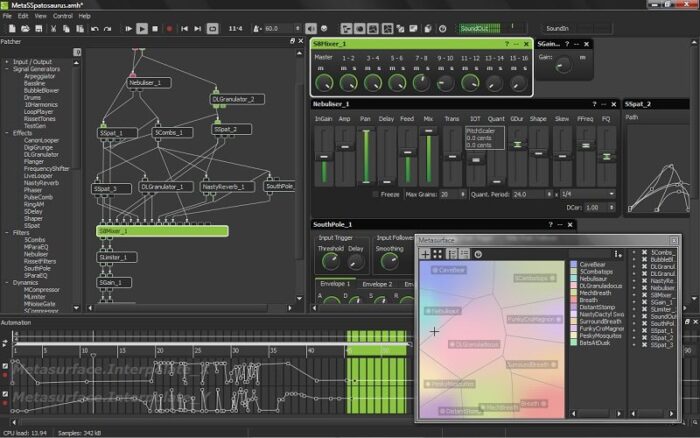Click the Undo arrow icon

[x=93, y=29]
